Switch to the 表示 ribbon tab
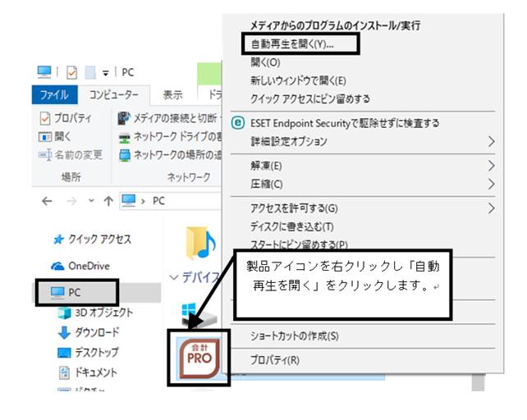 coord(172,95)
